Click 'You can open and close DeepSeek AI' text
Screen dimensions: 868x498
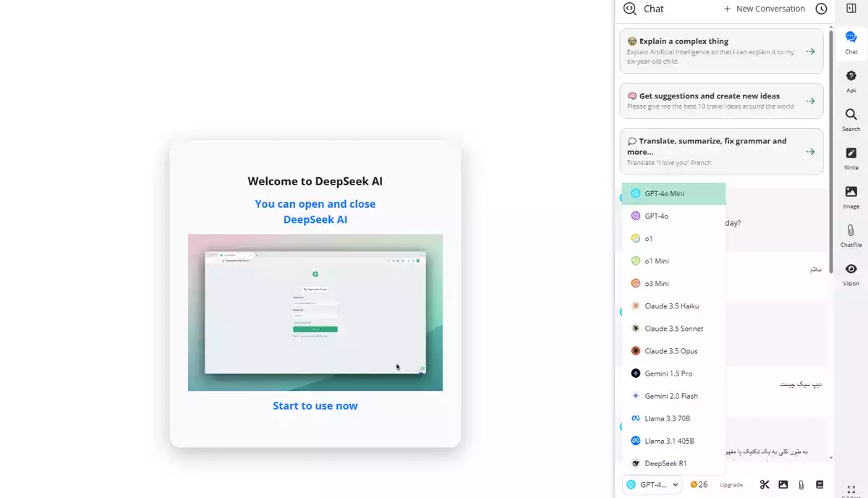click(x=315, y=211)
